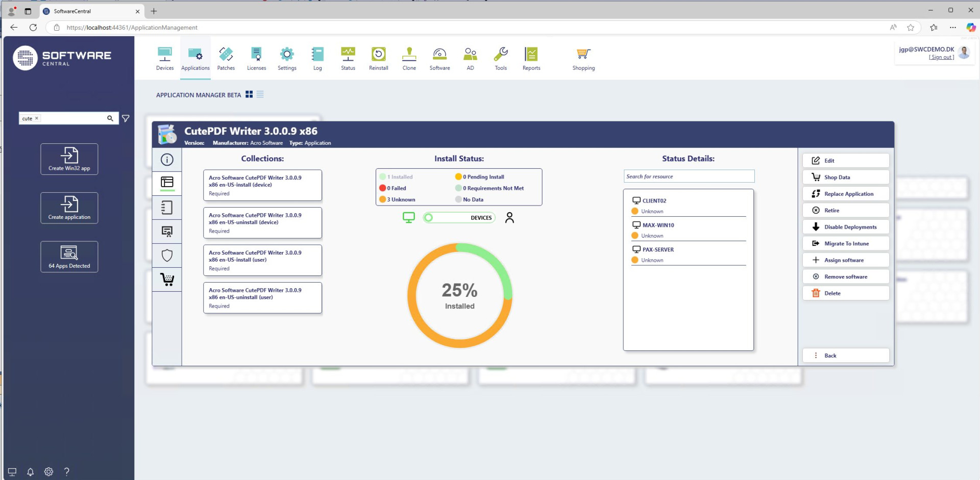Click Remove software
This screenshot has height=480, width=980.
coord(846,276)
